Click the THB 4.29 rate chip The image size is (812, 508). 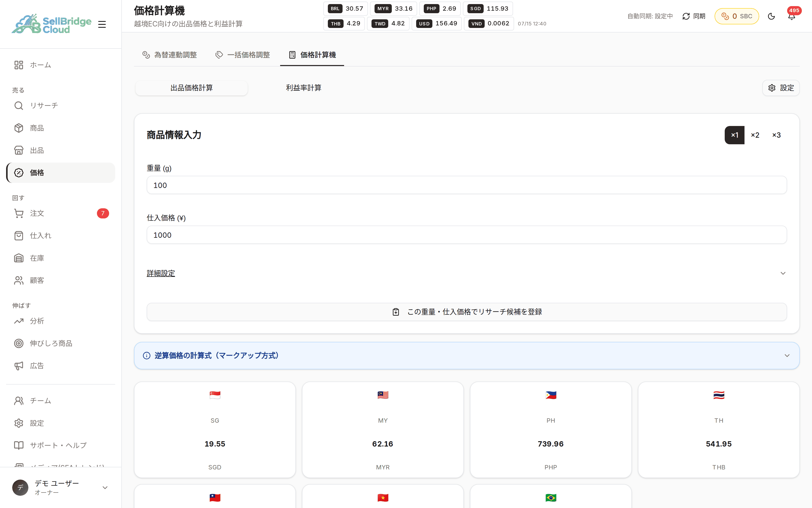point(344,24)
